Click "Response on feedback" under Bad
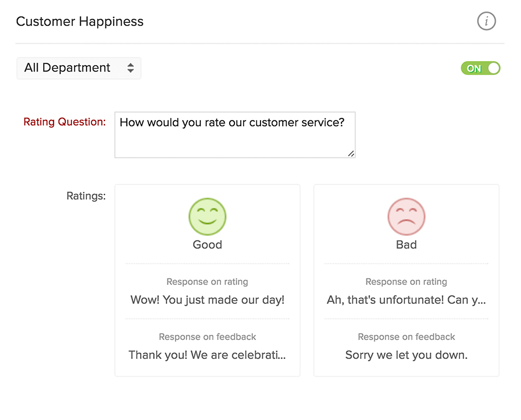521x420 pixels. point(406,337)
